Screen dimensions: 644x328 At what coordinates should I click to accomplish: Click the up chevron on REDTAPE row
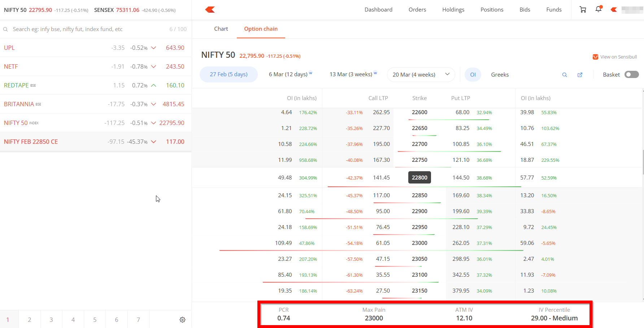point(153,85)
